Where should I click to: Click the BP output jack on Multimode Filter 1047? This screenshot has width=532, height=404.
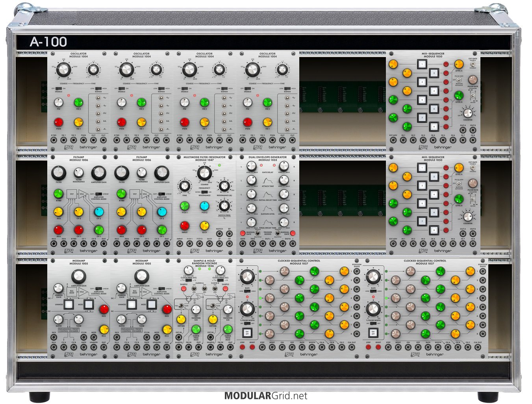click(229, 234)
